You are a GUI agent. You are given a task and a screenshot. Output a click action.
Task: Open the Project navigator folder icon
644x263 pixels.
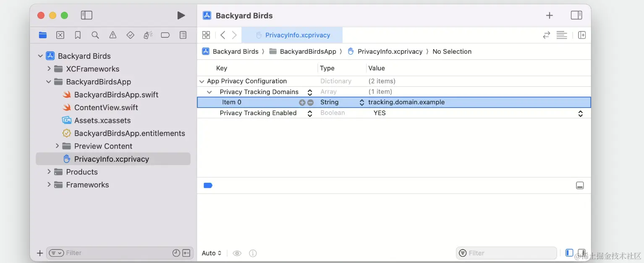coord(43,35)
